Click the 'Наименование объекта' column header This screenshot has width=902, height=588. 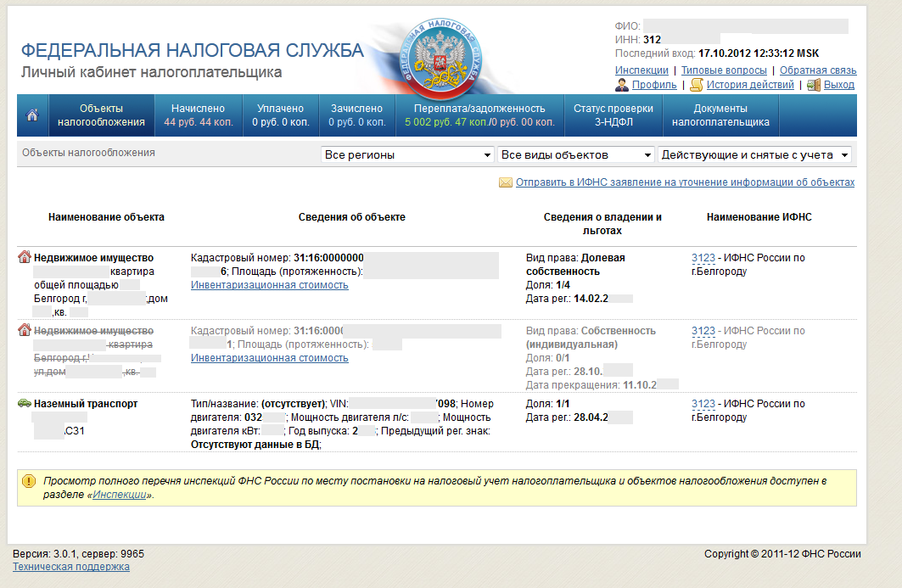click(106, 217)
